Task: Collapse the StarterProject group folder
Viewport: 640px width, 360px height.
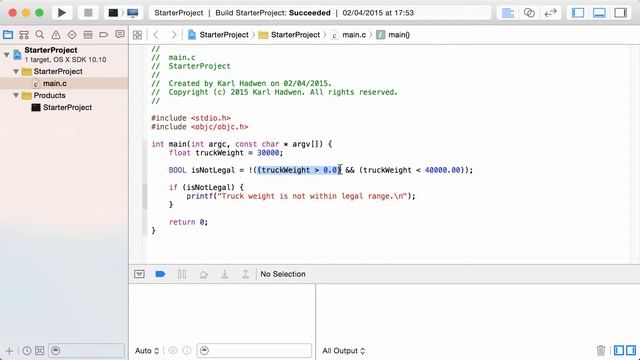Action: tap(16, 71)
